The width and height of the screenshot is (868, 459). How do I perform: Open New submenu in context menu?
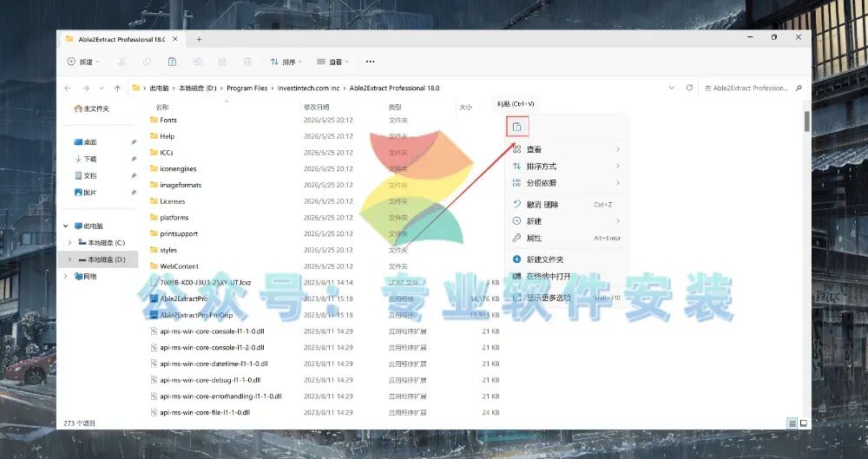566,221
